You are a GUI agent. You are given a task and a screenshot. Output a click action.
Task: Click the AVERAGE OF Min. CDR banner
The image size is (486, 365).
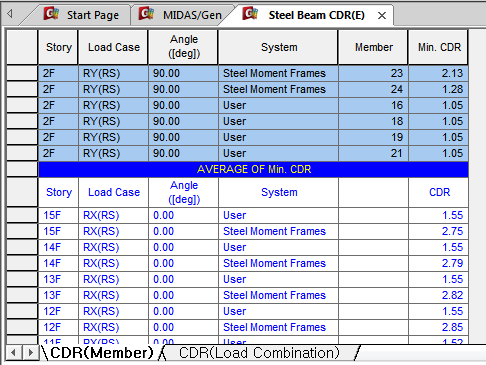point(254,169)
